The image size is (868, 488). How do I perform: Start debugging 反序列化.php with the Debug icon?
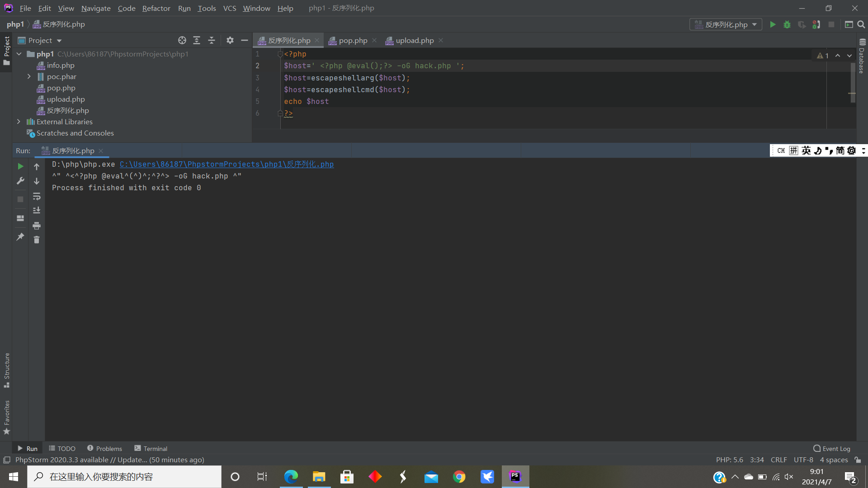788,24
